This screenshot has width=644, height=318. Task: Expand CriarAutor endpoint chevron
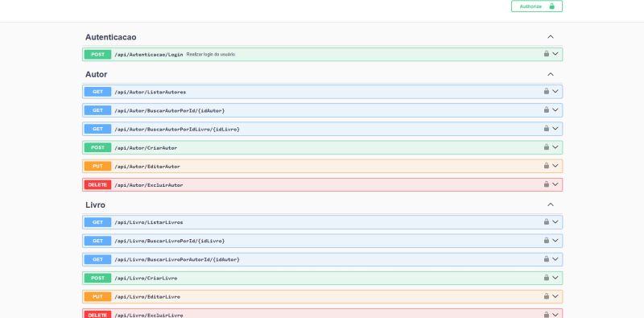[x=555, y=147]
